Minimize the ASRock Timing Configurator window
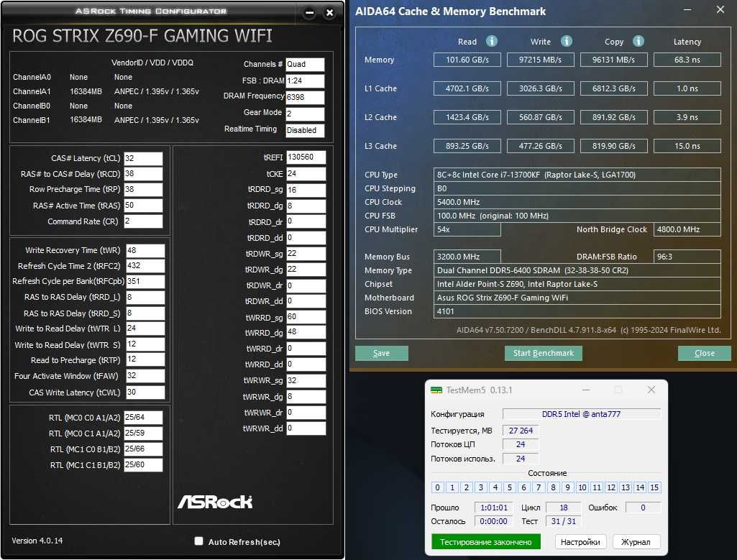This screenshot has width=737, height=560. (309, 13)
